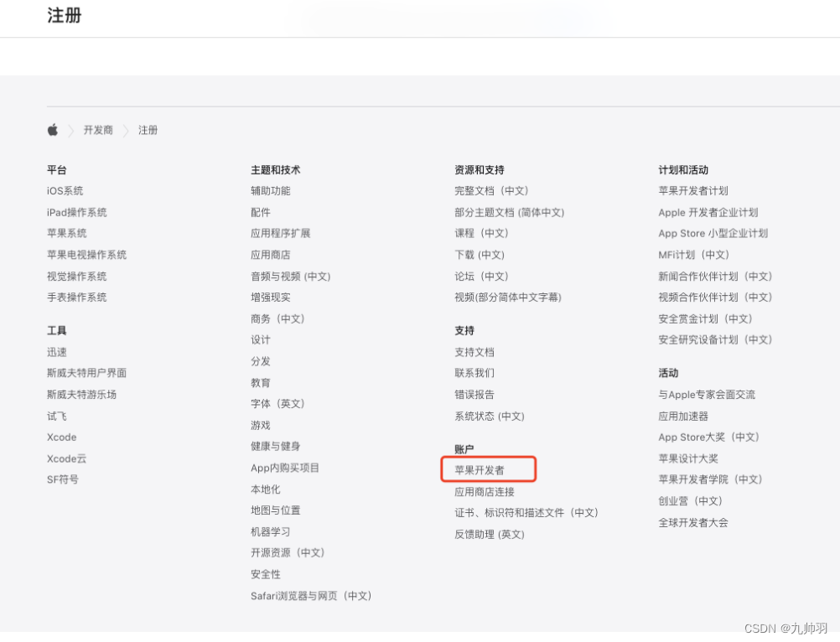The width and height of the screenshot is (840, 642).
Task: Open 地图与位置 link
Action: [x=275, y=510]
